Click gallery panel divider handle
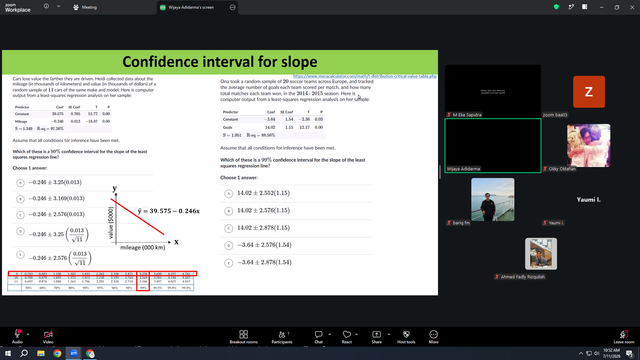The height and width of the screenshot is (360, 640). click(x=440, y=172)
